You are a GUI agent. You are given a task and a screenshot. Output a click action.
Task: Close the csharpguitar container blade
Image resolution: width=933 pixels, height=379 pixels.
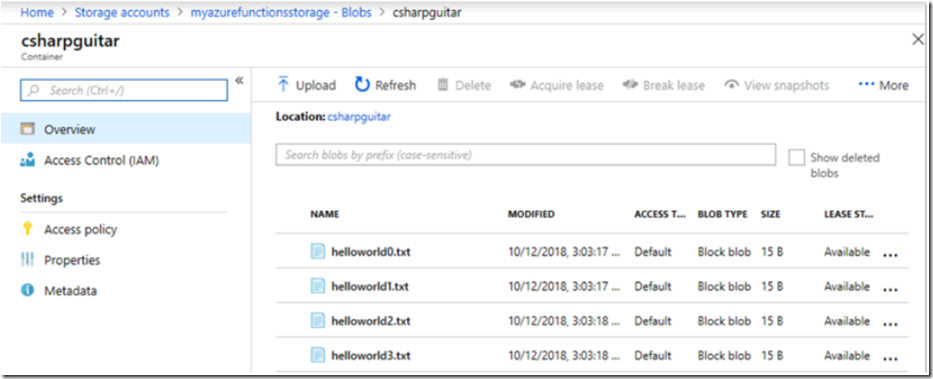(x=918, y=40)
